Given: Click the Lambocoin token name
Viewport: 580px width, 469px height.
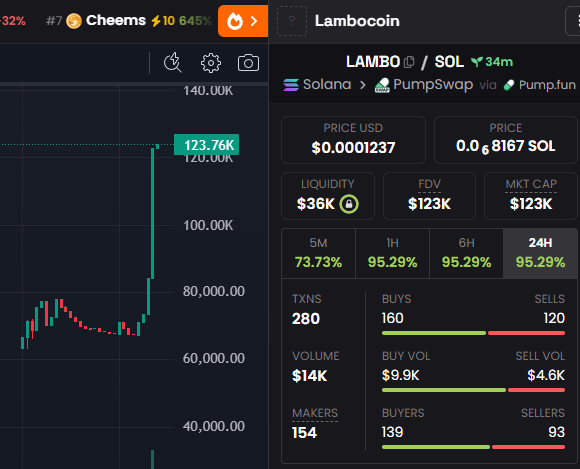Looking at the screenshot, I should tap(357, 21).
